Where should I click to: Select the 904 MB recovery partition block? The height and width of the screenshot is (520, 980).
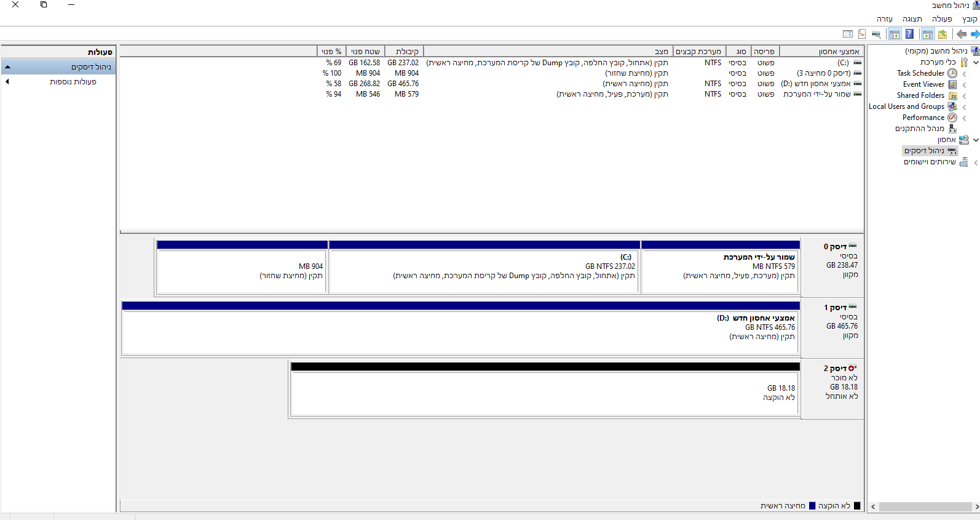(242, 267)
